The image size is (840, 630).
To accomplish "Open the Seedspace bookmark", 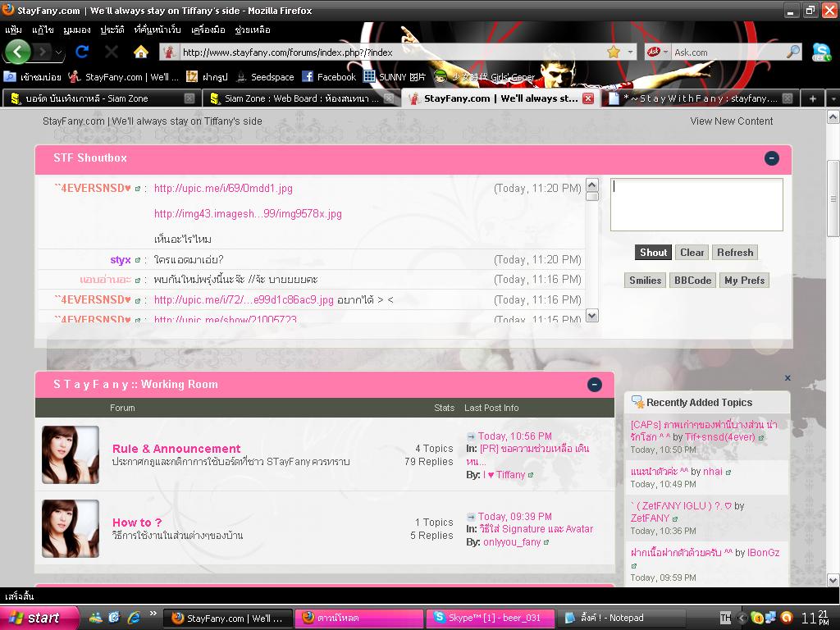I will click(265, 77).
